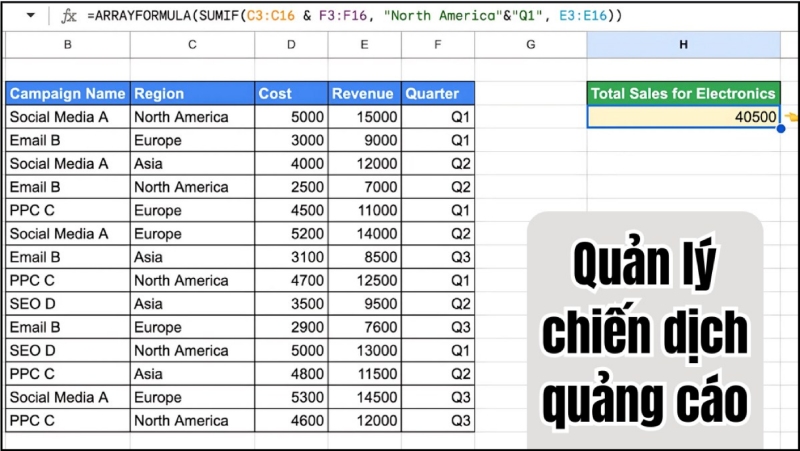The height and width of the screenshot is (451, 800).
Task: Click the fx function icon
Action: tap(69, 16)
